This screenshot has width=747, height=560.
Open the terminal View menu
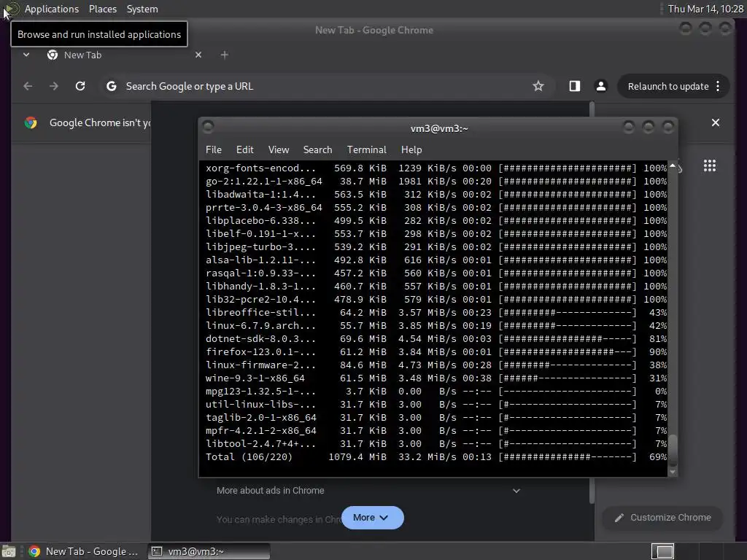279,149
